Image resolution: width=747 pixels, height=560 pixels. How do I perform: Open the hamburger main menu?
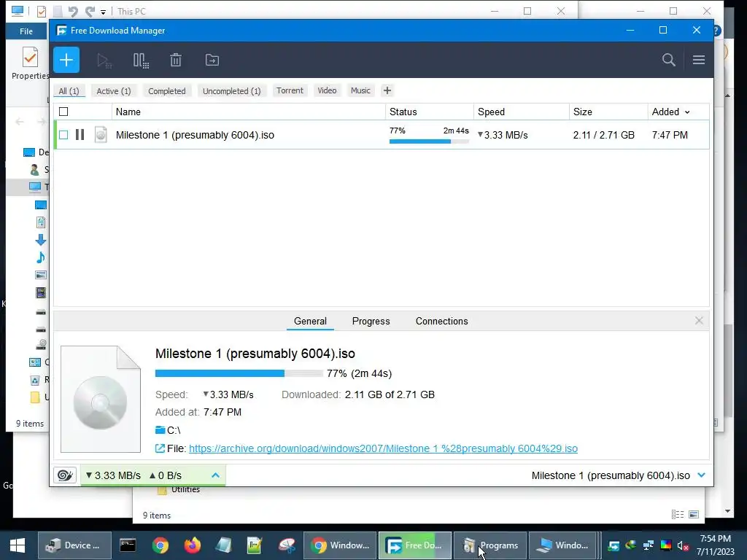click(699, 60)
